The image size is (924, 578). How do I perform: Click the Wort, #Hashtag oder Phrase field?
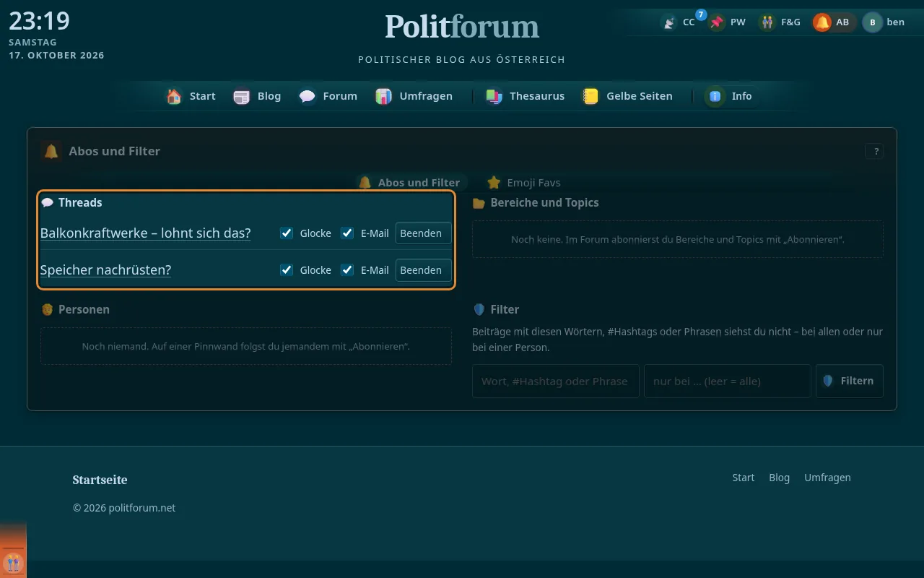pyautogui.click(x=555, y=381)
